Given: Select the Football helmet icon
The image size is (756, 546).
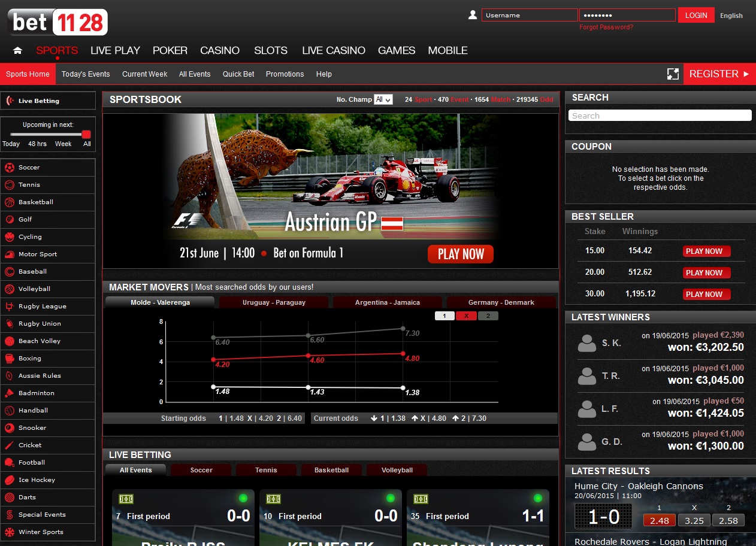Looking at the screenshot, I should [x=9, y=463].
